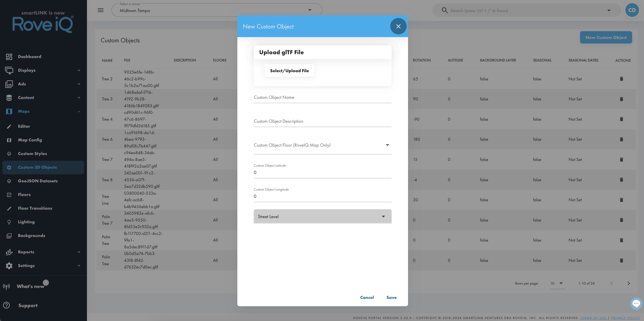Click the New Custom Object button

click(x=606, y=37)
